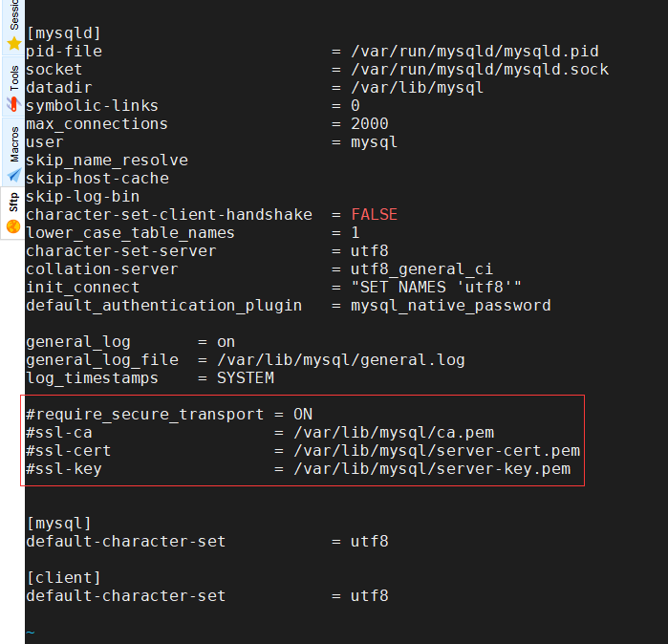Click the tilde at the file end
Image resolution: width=668 pixels, height=644 pixels.
click(31, 633)
